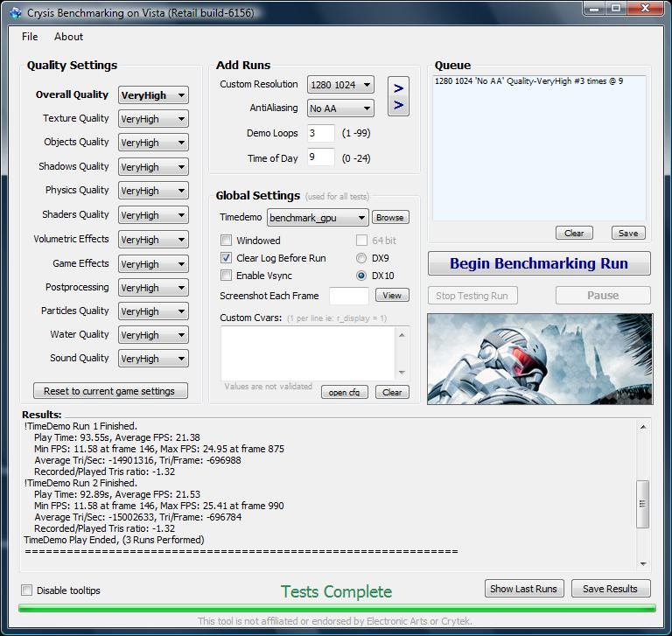672x636 pixels.
Task: Enable Vsync checkbox
Action: pos(227,276)
